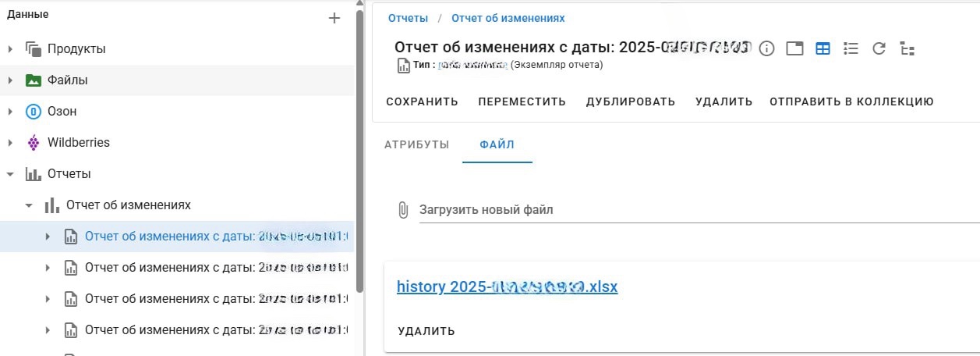
Task: Click the paperclip attachment icon
Action: coord(403,209)
